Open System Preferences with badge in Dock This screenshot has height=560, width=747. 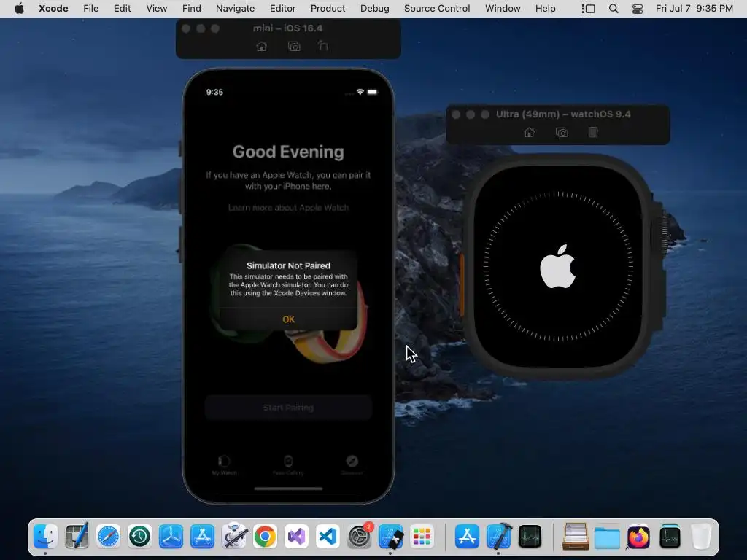tap(359, 537)
